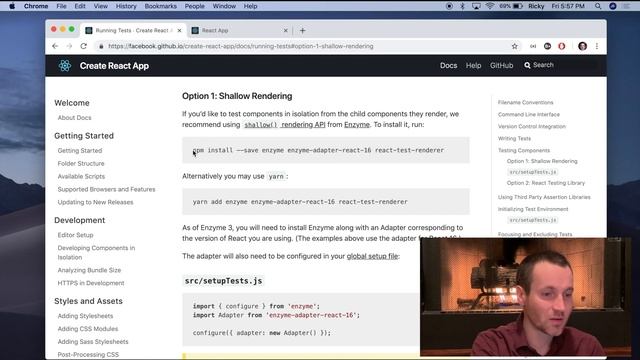Click the search magnifier icon in site header
The height and width of the screenshot is (360, 640).
pos(527,65)
